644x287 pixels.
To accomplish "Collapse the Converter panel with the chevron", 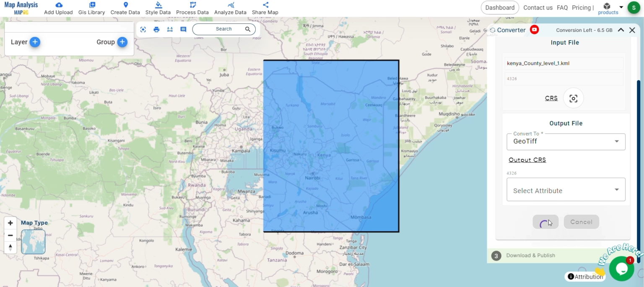I will point(621,30).
